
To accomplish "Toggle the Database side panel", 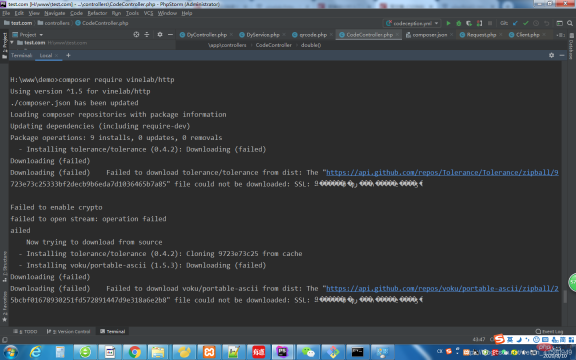I will pos(571,47).
